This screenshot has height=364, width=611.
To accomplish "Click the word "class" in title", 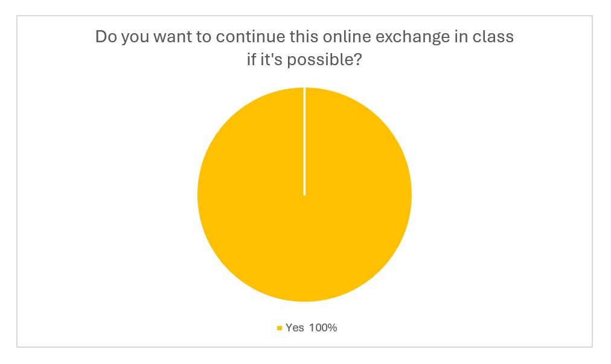I will pos(494,37).
